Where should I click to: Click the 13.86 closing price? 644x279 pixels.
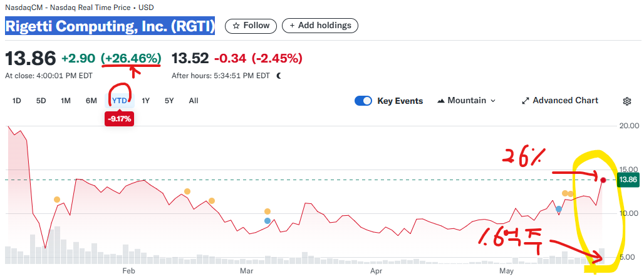(x=31, y=59)
